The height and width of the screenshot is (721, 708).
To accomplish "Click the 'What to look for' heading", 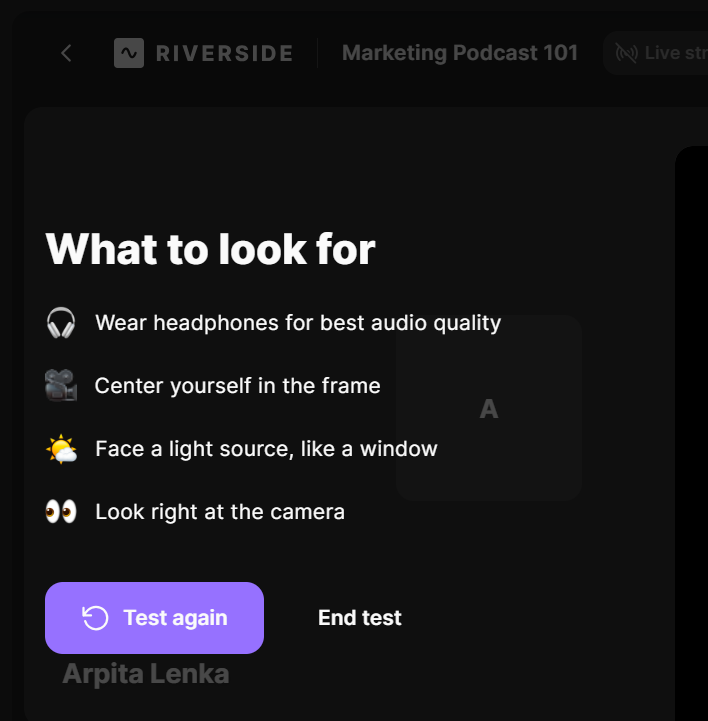I will click(x=211, y=249).
